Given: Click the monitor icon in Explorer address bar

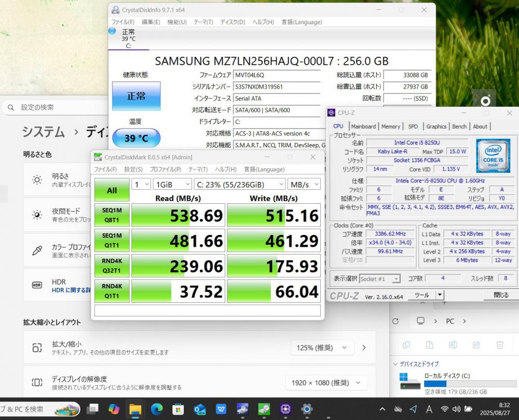Looking at the screenshot, I should tap(421, 321).
